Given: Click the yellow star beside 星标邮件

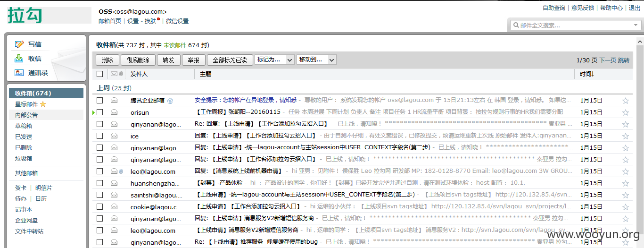Looking at the screenshot, I should (x=43, y=104).
